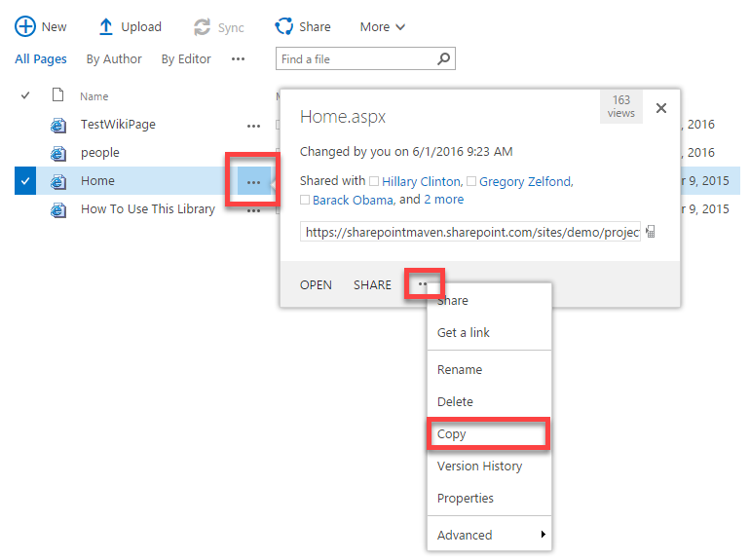Uncheck the selected Home row checkbox
The height and width of the screenshot is (560, 750).
[25, 181]
